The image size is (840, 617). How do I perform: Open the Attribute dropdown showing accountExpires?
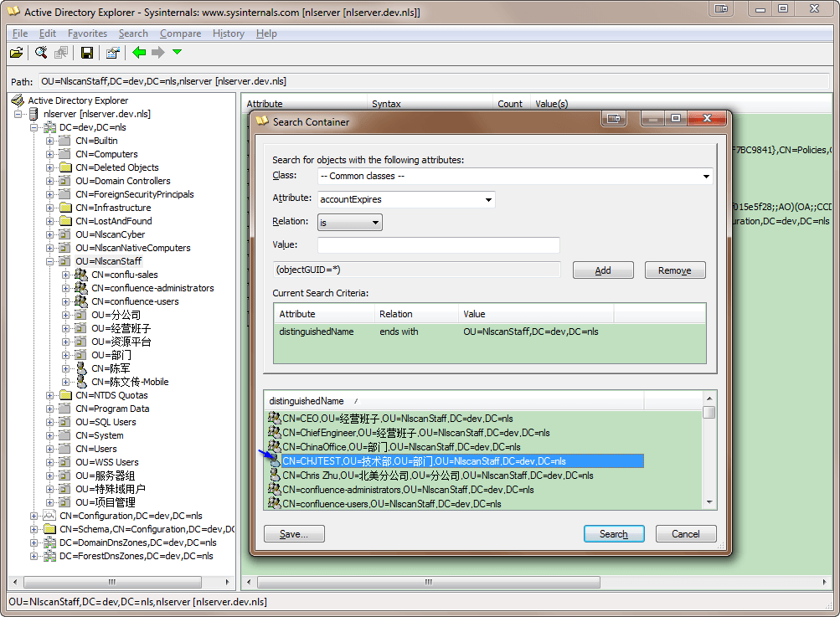coord(406,199)
